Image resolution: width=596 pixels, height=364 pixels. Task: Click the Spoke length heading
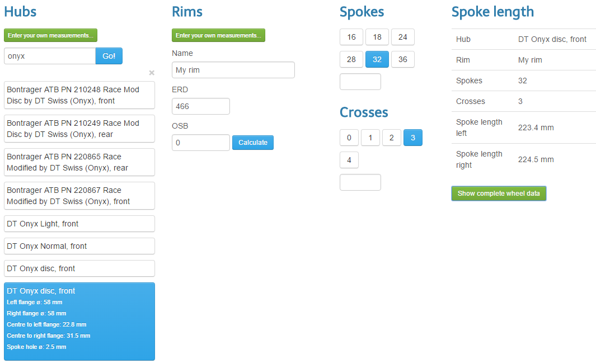[492, 12]
